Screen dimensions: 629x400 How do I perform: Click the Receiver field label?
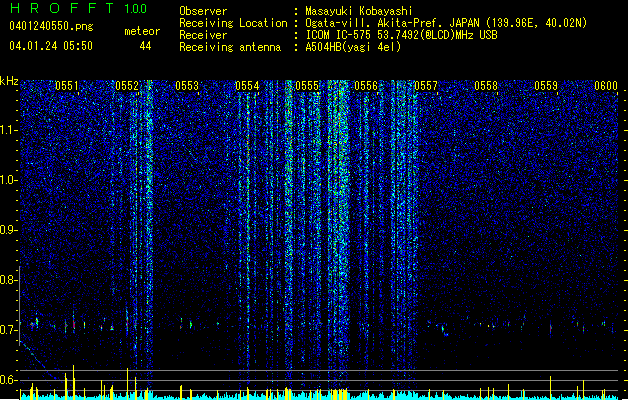(203, 35)
